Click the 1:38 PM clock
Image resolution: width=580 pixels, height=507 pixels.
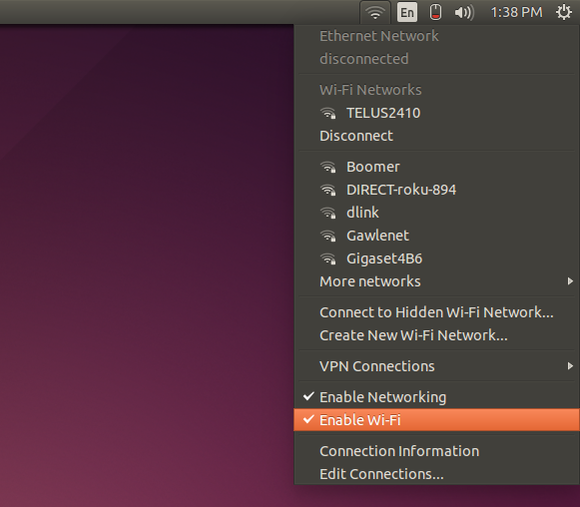click(x=516, y=13)
